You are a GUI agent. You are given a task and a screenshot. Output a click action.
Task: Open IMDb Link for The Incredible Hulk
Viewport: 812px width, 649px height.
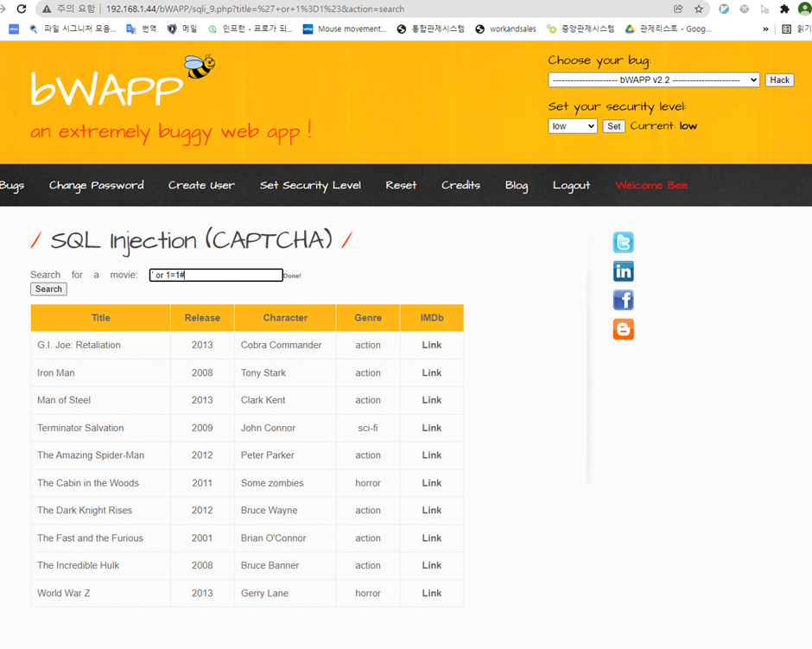(x=431, y=566)
